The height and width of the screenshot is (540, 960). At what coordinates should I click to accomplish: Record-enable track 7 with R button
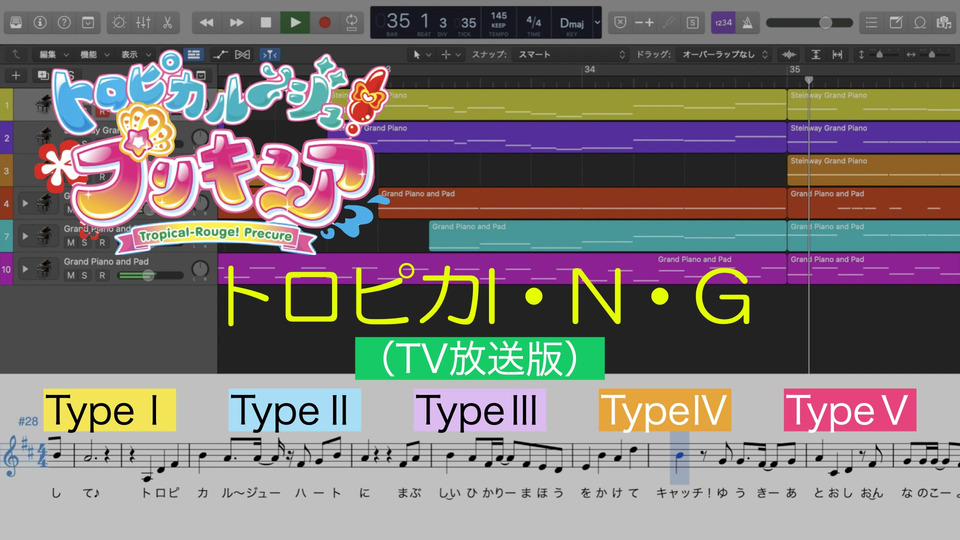(x=102, y=242)
